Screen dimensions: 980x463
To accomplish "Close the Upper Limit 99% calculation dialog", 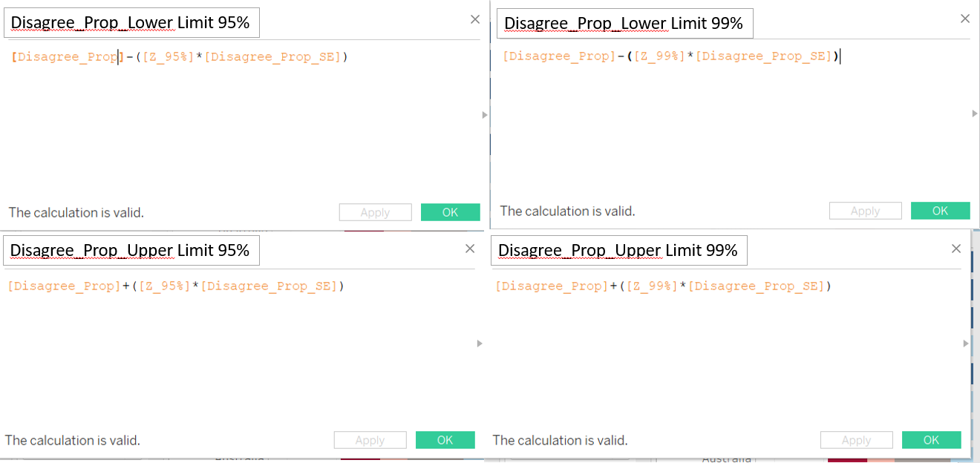I will click(x=956, y=249).
